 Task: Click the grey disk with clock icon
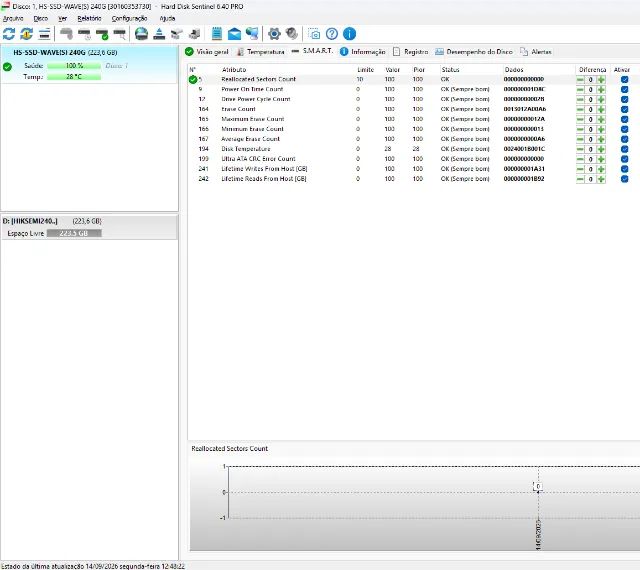point(84,34)
